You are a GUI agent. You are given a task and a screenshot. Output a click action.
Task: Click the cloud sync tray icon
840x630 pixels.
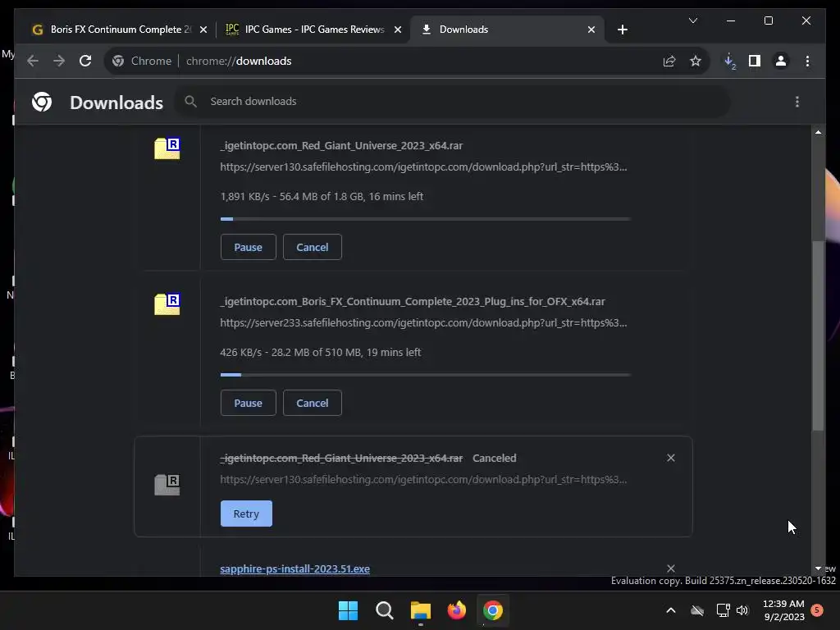697,610
